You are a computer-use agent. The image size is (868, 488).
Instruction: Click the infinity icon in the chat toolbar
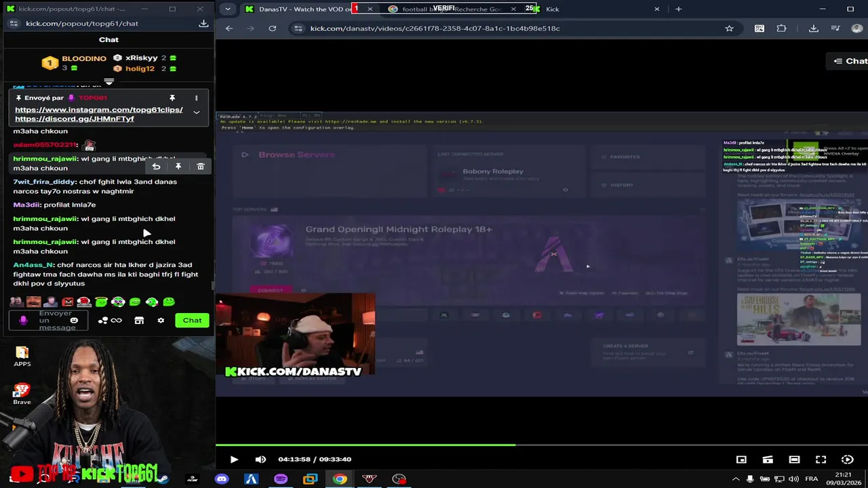click(x=117, y=321)
